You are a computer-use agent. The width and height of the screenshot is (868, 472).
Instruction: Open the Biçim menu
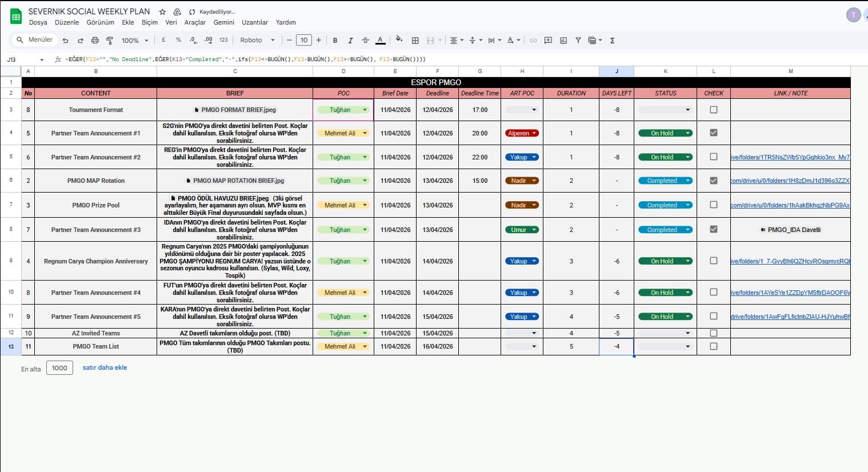(x=150, y=22)
